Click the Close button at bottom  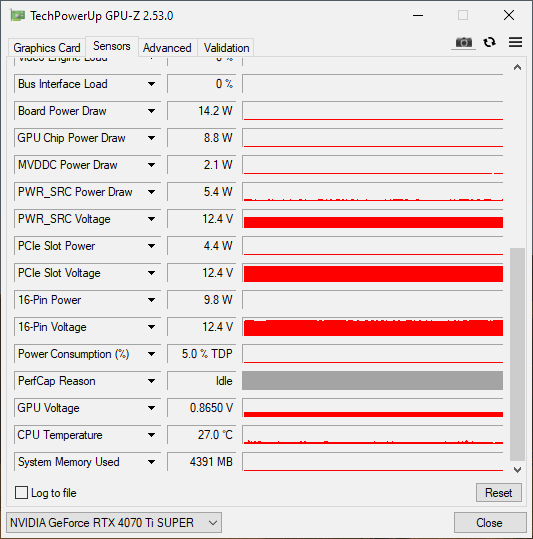[490, 523]
